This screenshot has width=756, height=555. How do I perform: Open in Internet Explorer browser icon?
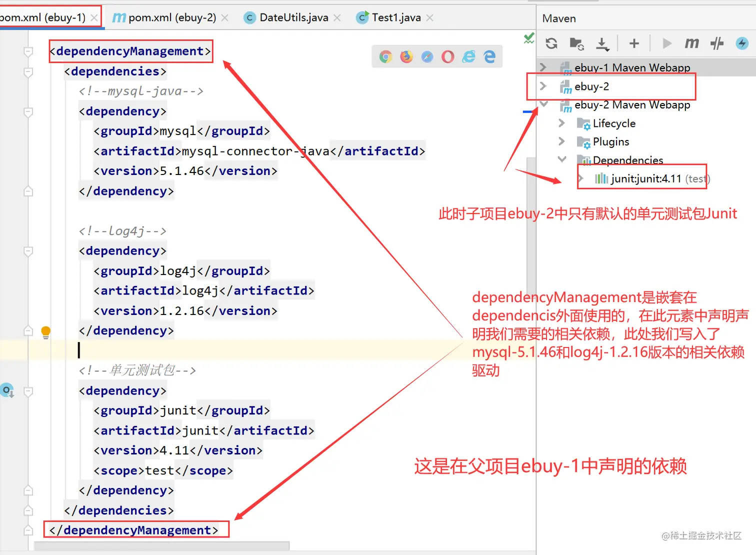click(469, 56)
